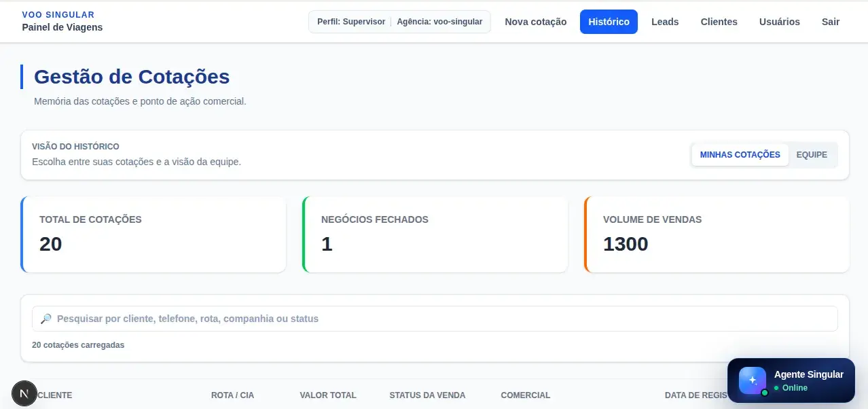Viewport: 868px width, 409px height.
Task: Switch to Minhas Cotações view
Action: click(x=740, y=155)
